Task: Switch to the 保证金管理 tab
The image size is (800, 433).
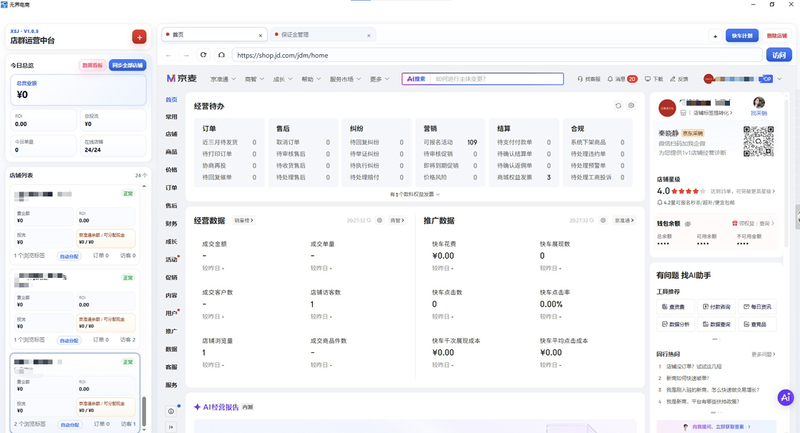Action: click(x=323, y=35)
